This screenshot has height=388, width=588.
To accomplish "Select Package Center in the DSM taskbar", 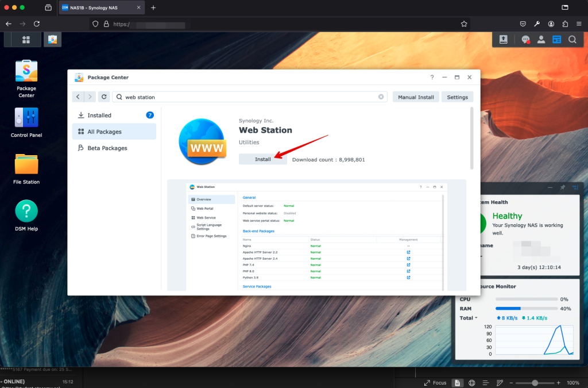I will coord(52,40).
